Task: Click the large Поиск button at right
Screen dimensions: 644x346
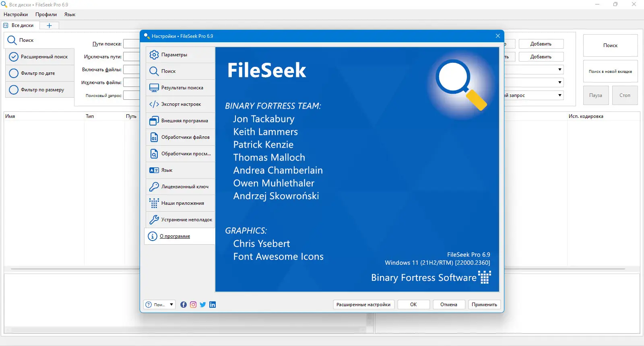Action: point(610,45)
